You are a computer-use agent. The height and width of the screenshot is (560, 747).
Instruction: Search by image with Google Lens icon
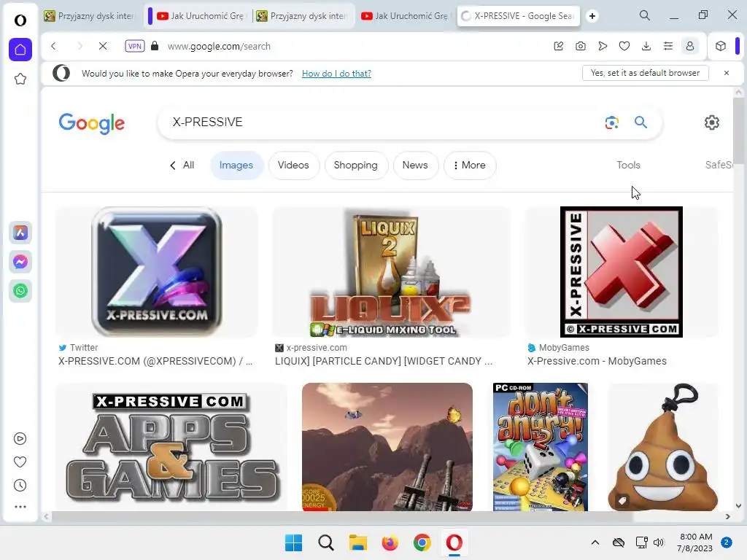click(612, 122)
